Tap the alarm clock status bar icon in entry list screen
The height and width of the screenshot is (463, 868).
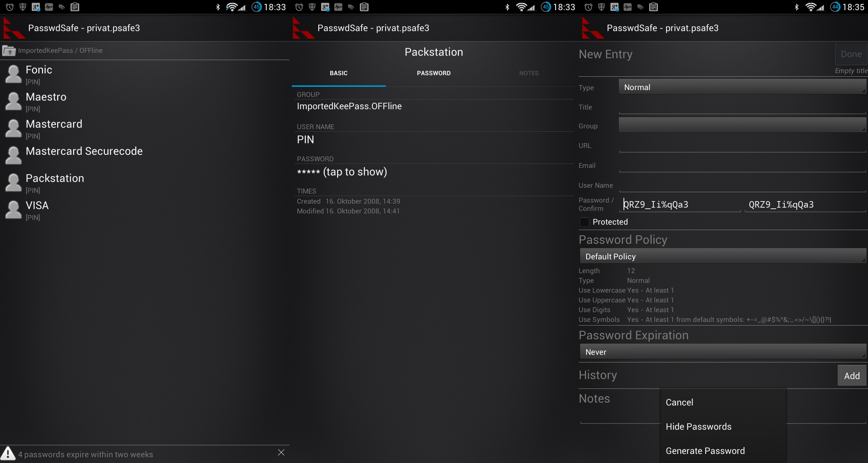pos(10,7)
